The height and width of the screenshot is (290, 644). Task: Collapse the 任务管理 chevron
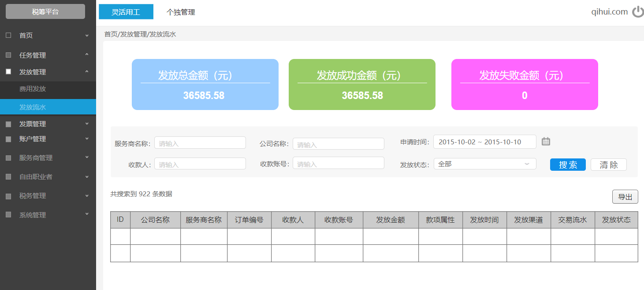click(x=87, y=55)
